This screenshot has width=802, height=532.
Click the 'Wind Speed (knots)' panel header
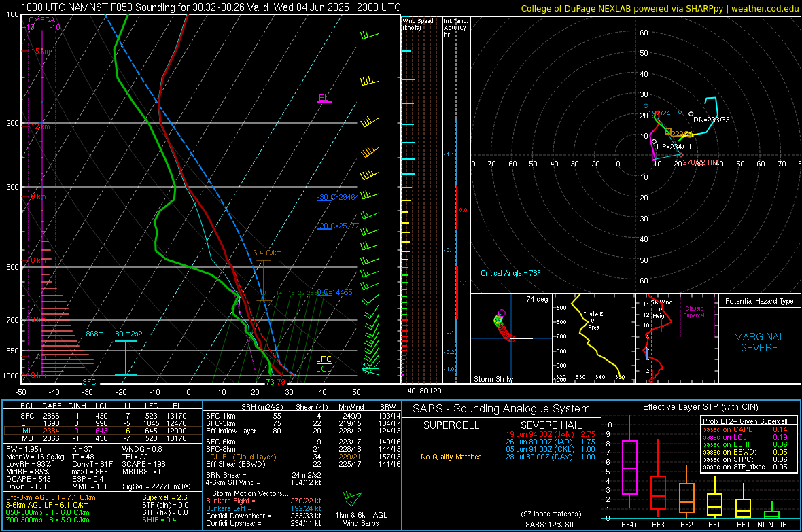[418, 24]
